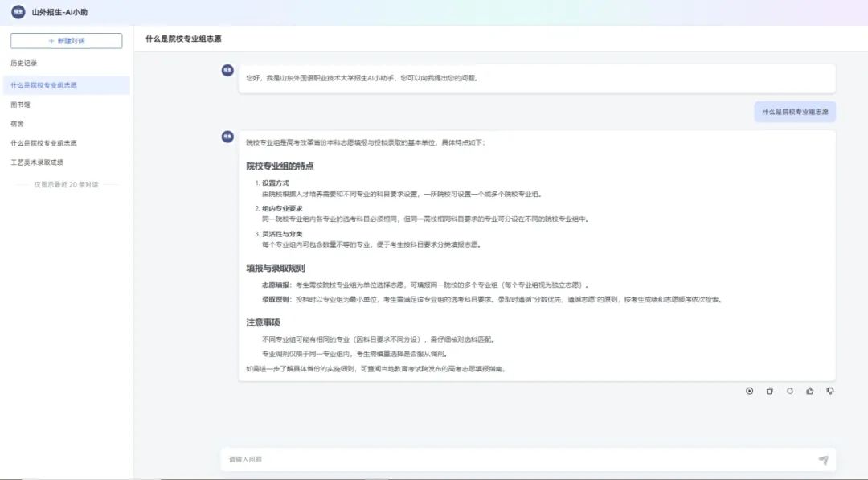Click the user's blue message bubble
This screenshot has height=480, width=868.
click(794, 113)
